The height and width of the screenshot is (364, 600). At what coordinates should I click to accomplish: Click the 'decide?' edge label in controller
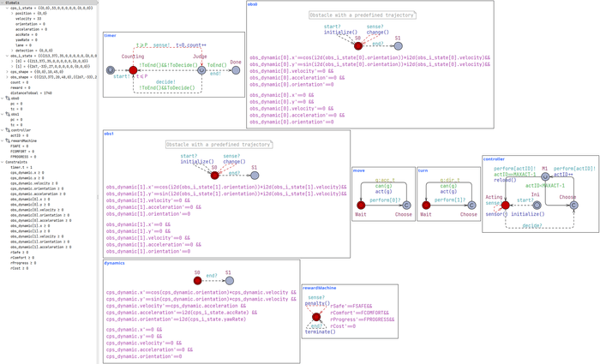coord(532,225)
